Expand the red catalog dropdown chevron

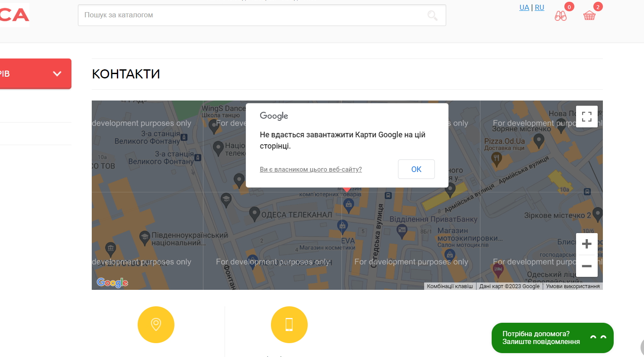pyautogui.click(x=57, y=74)
